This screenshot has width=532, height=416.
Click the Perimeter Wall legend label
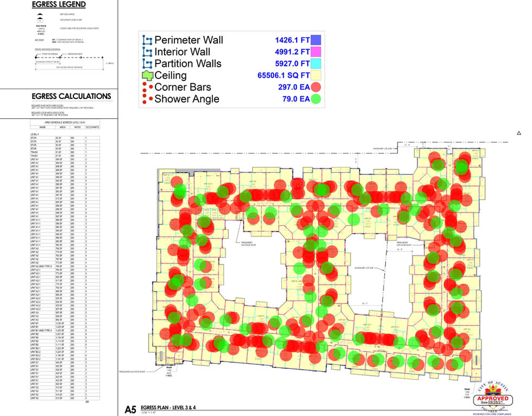[x=189, y=40]
